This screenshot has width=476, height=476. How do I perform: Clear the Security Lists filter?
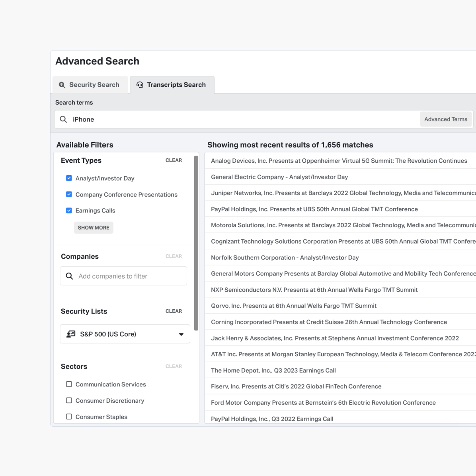click(x=174, y=311)
